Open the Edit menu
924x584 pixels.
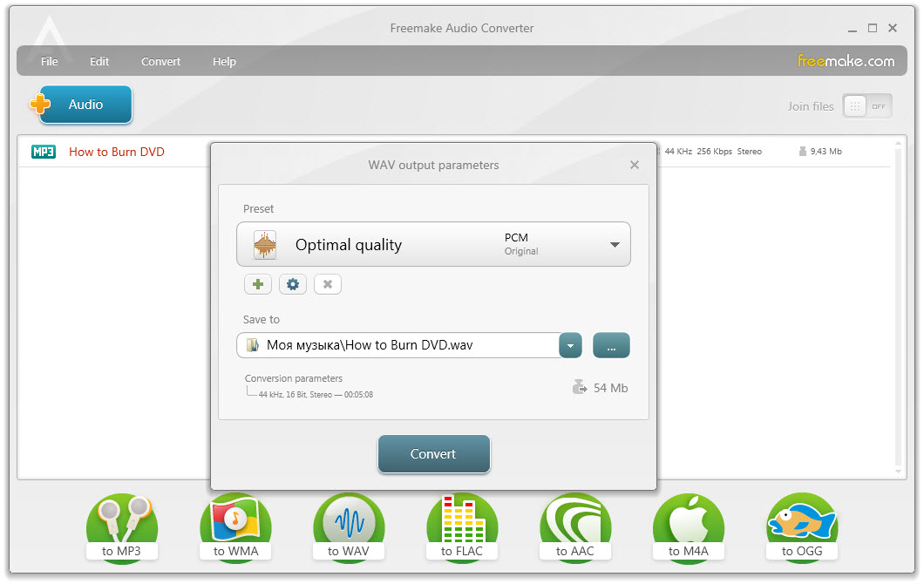pyautogui.click(x=99, y=61)
